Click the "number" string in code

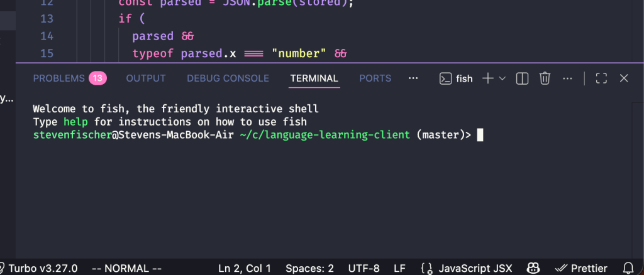[x=299, y=53]
